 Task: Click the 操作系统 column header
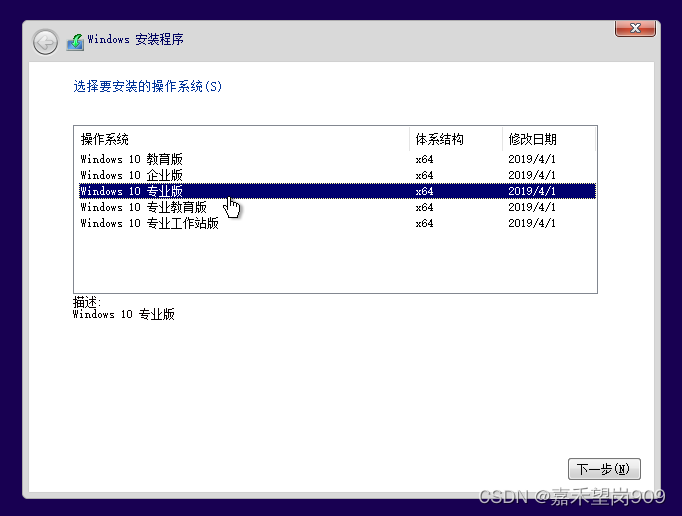[x=242, y=139]
